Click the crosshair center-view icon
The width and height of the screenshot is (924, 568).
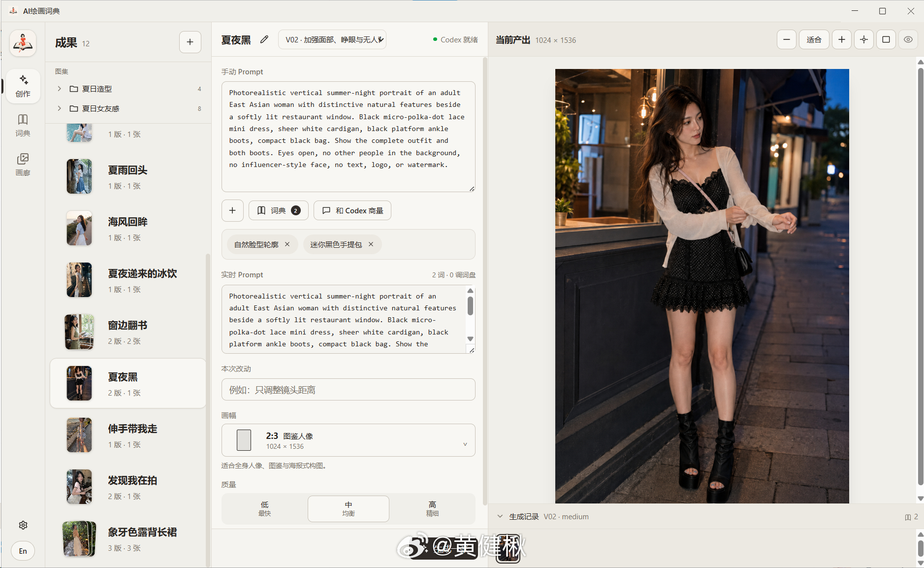[x=864, y=39]
